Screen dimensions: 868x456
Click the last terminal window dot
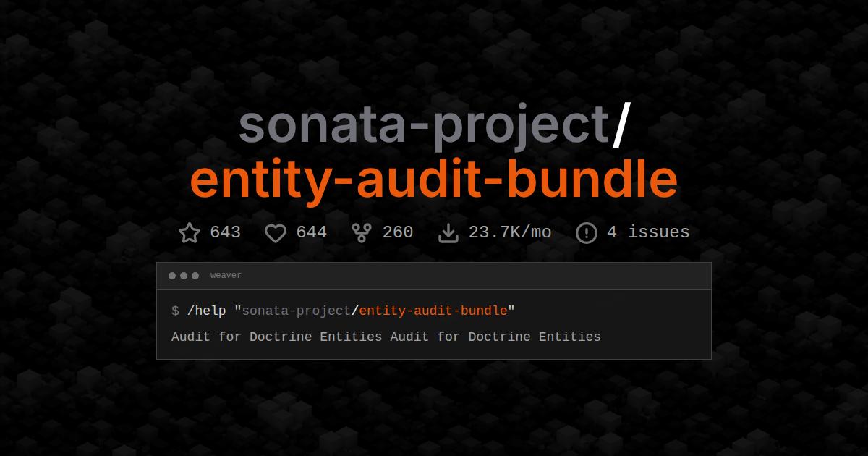tap(195, 276)
